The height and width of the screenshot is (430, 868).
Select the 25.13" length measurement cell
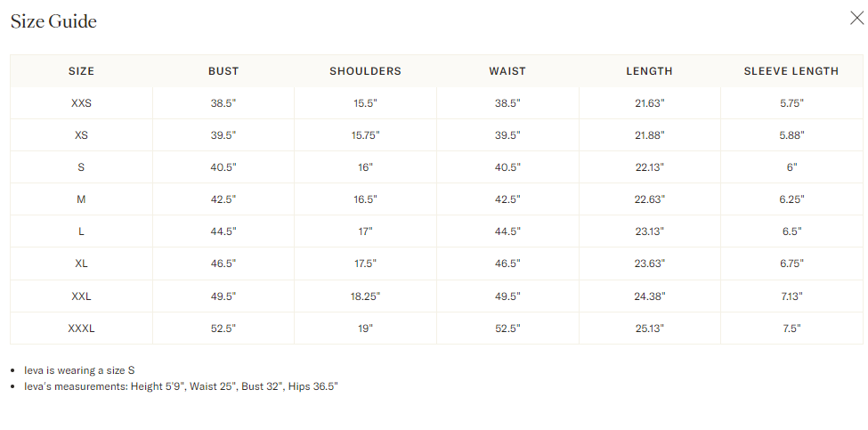tap(650, 328)
